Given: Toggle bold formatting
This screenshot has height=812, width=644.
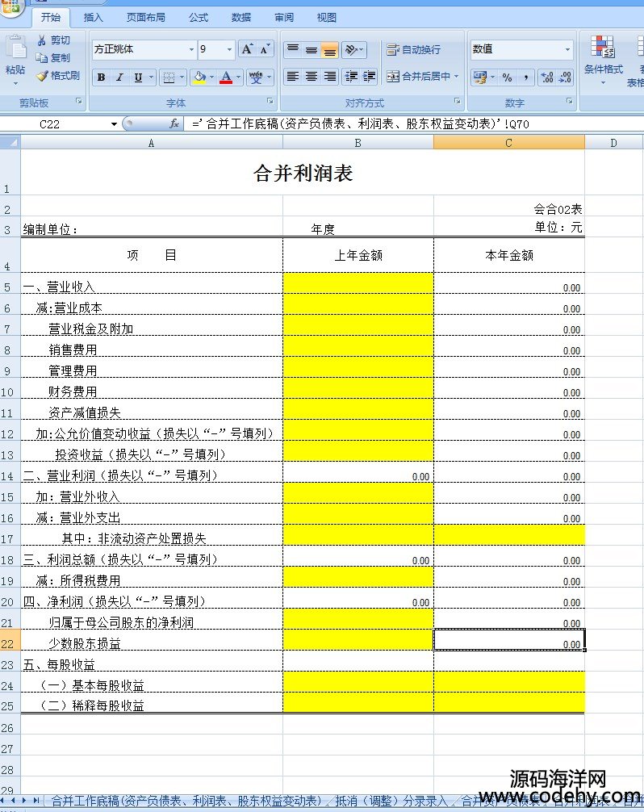Looking at the screenshot, I should point(102,77).
